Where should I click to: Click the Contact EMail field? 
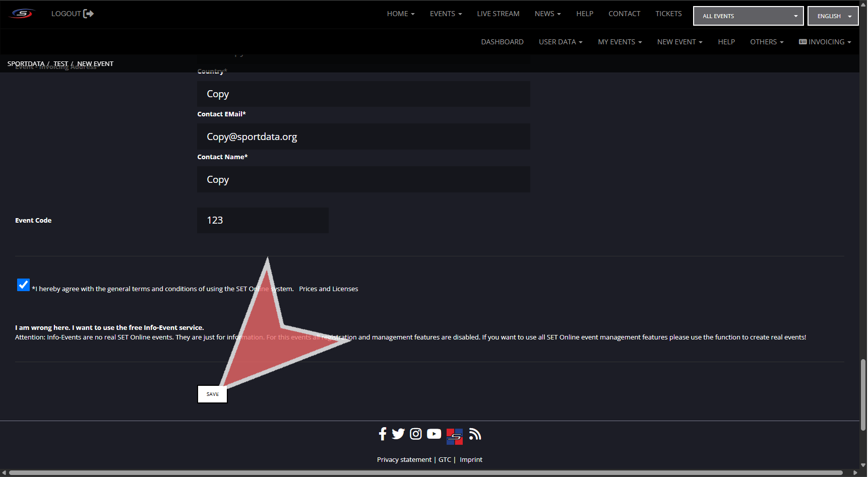363,137
